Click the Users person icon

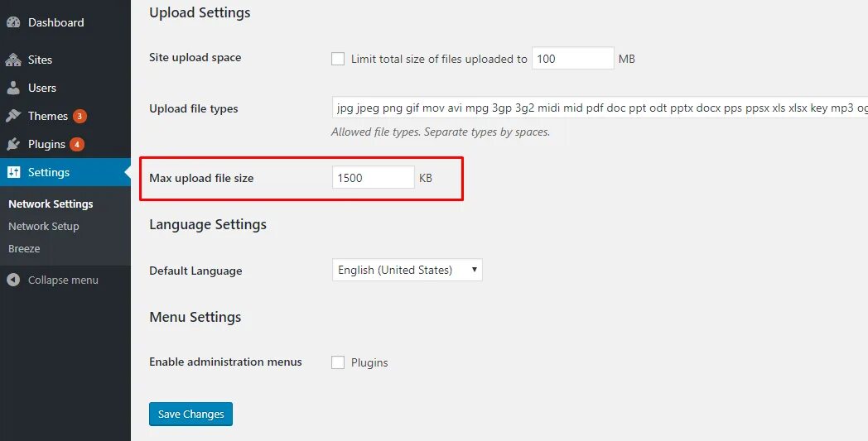pos(13,88)
